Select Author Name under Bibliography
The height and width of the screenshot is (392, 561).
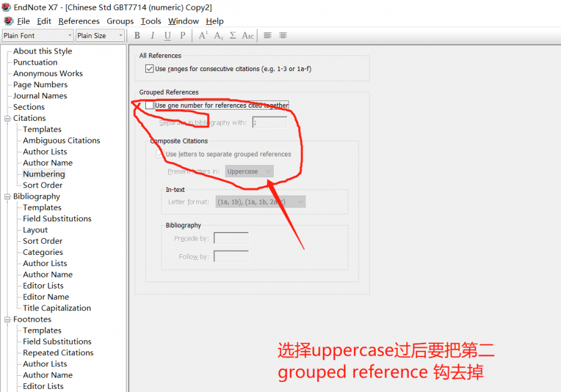tap(48, 275)
